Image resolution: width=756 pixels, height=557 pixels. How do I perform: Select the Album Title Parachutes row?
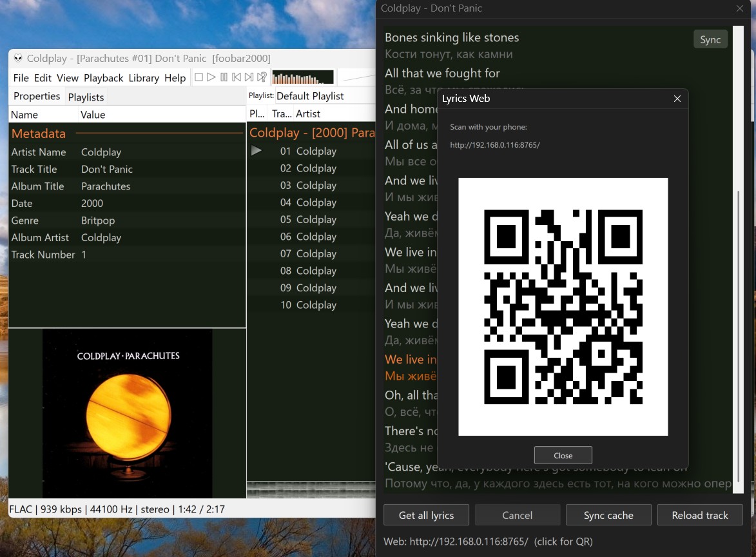(x=127, y=186)
